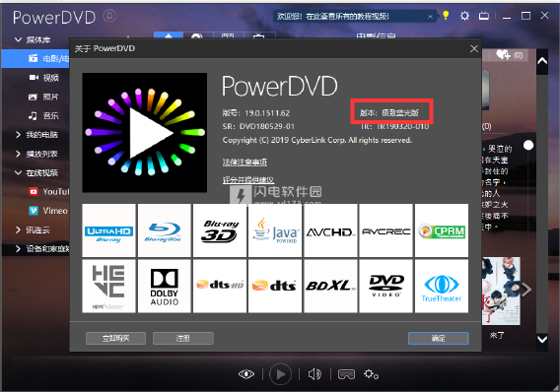The height and width of the screenshot is (392, 560).
Task: Collapse the 媒体库 media library section
Action: pos(18,39)
